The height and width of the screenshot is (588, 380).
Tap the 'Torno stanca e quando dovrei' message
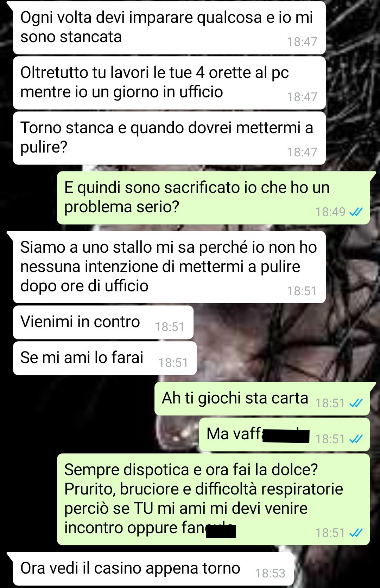point(169,138)
